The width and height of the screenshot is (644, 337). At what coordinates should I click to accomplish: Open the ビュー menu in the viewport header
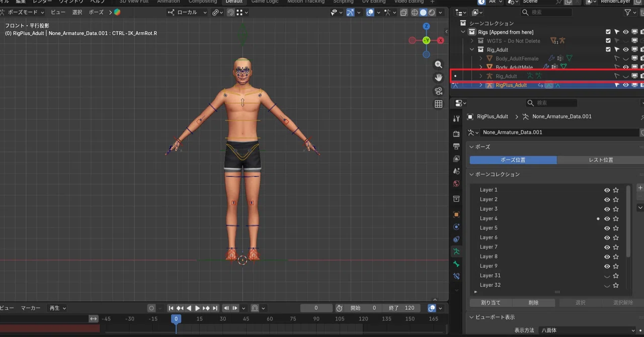58,13
